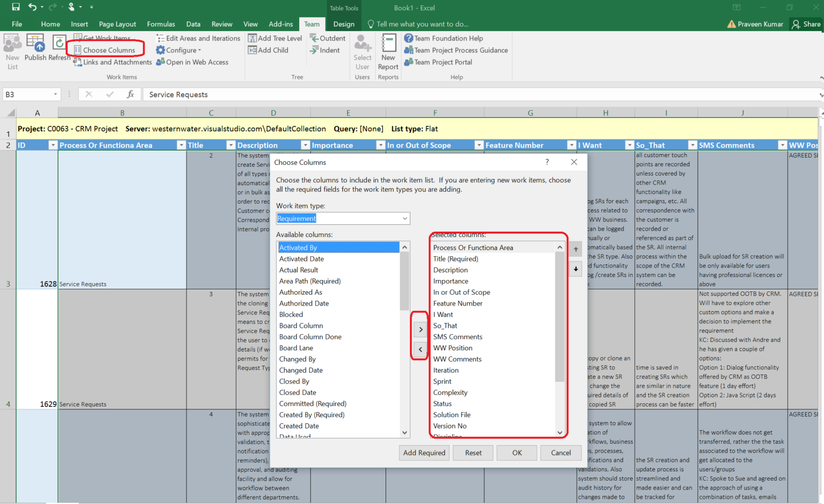Switch to the Page Layout tab
The width and height of the screenshot is (824, 504).
pyautogui.click(x=117, y=24)
